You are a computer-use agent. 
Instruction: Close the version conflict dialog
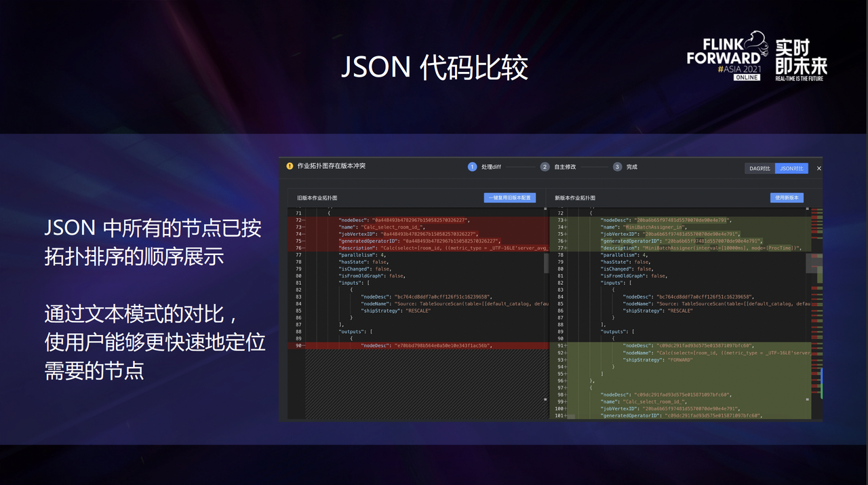click(818, 168)
